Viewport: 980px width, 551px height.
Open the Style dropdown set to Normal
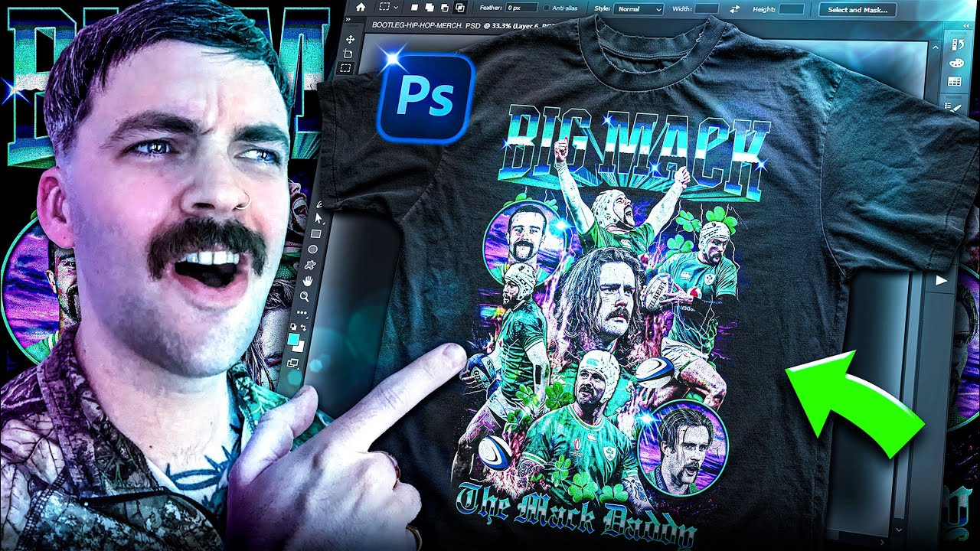pos(639,10)
